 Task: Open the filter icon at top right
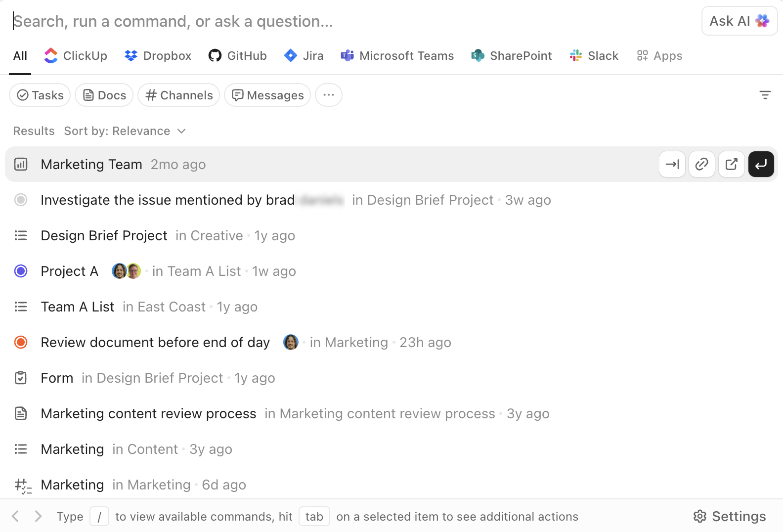(764, 94)
